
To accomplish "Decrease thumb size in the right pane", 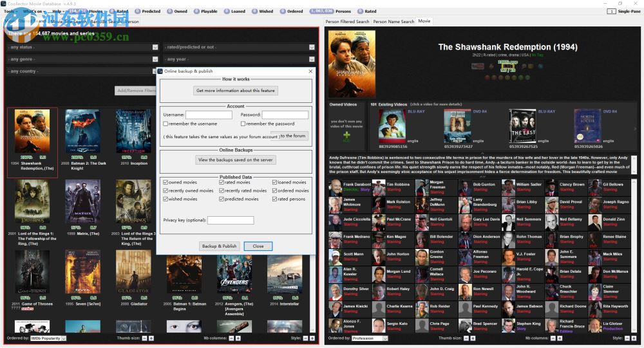I will pos(466,338).
